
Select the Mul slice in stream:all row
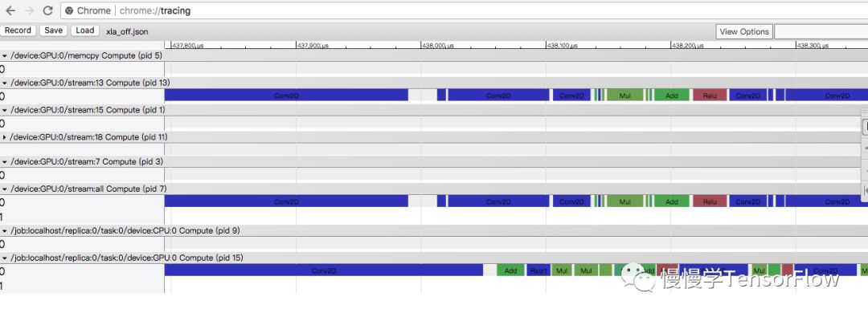[x=625, y=201]
